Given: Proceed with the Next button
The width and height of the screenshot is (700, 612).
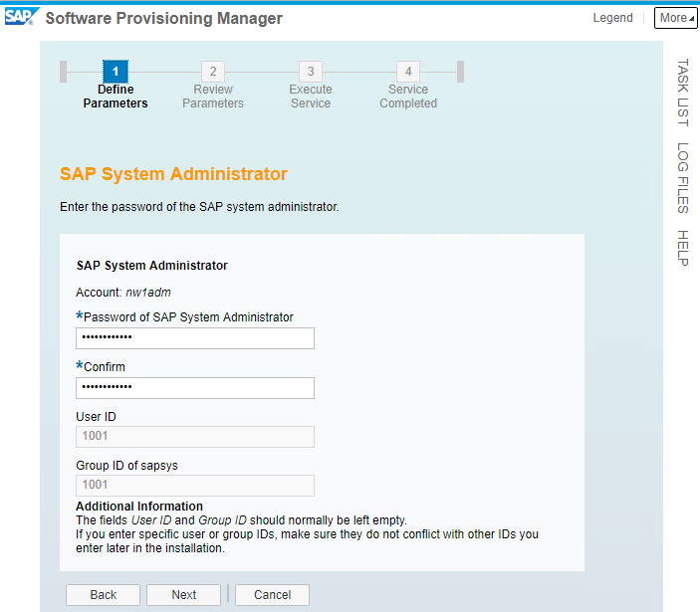Looking at the screenshot, I should click(x=183, y=595).
